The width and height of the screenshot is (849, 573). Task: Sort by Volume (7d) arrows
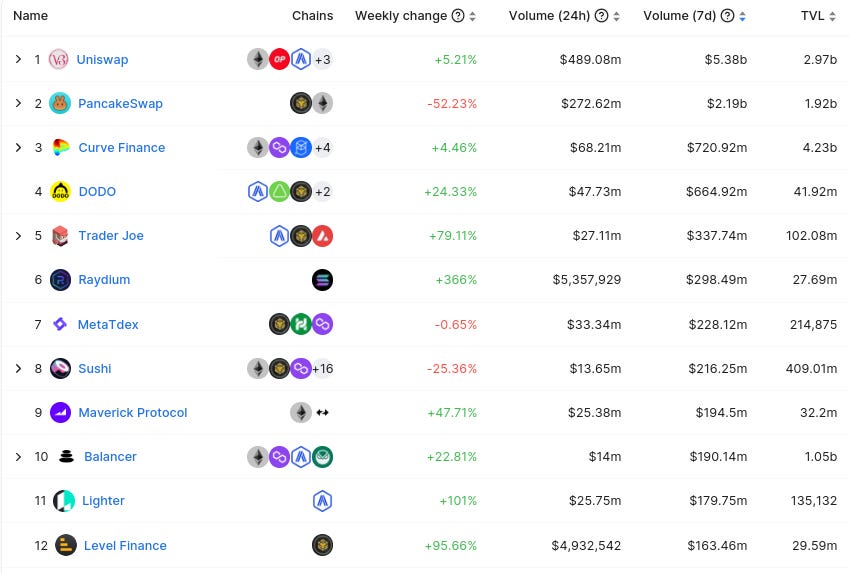[742, 16]
